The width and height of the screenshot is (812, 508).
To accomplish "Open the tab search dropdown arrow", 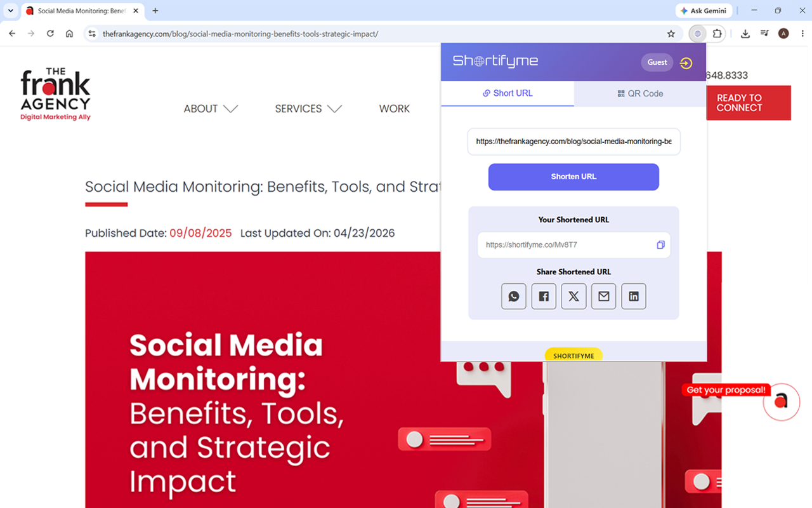I will (10, 11).
